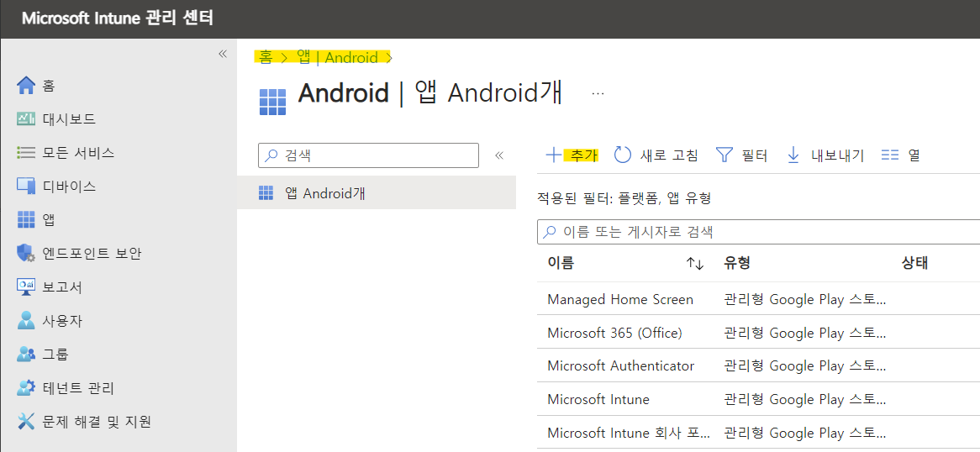Export list via 내보내기
980x452 pixels.
click(825, 155)
